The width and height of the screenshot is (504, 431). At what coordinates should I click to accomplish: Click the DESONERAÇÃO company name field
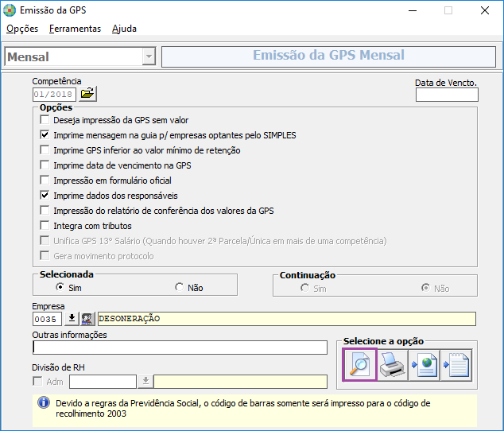(287, 319)
